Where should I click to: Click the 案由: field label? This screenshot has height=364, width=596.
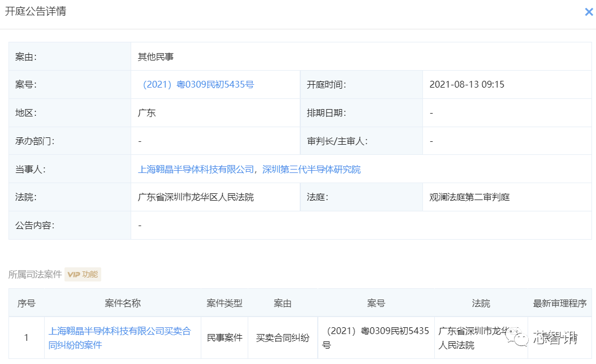tap(26, 57)
